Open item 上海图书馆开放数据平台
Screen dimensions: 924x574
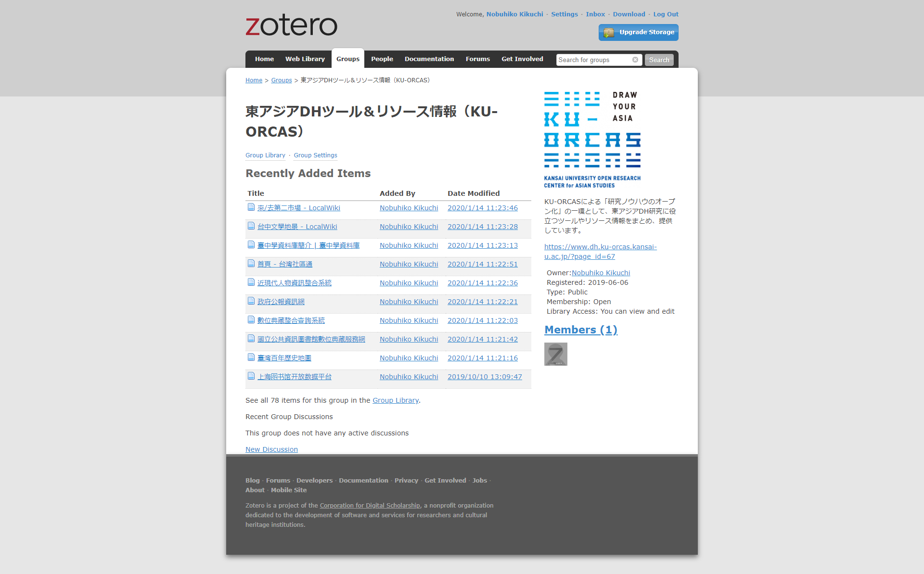294,377
